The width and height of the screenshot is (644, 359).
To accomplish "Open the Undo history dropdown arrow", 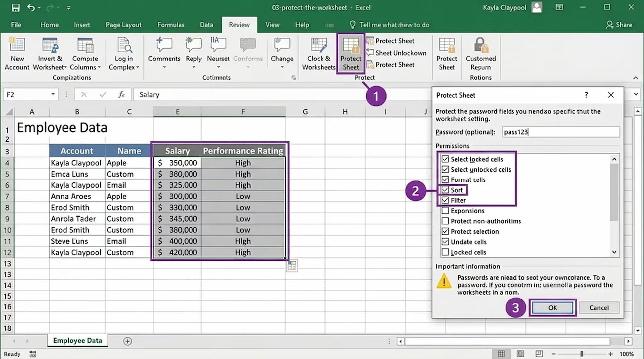I will pos(40,7).
